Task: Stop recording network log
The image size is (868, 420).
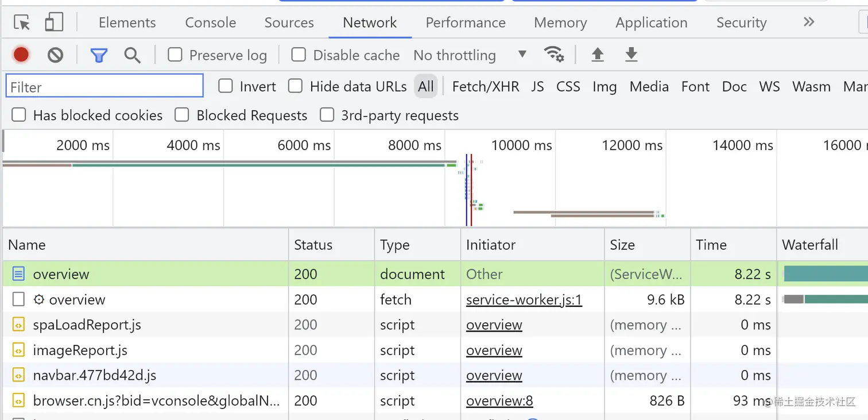Action: (x=21, y=55)
